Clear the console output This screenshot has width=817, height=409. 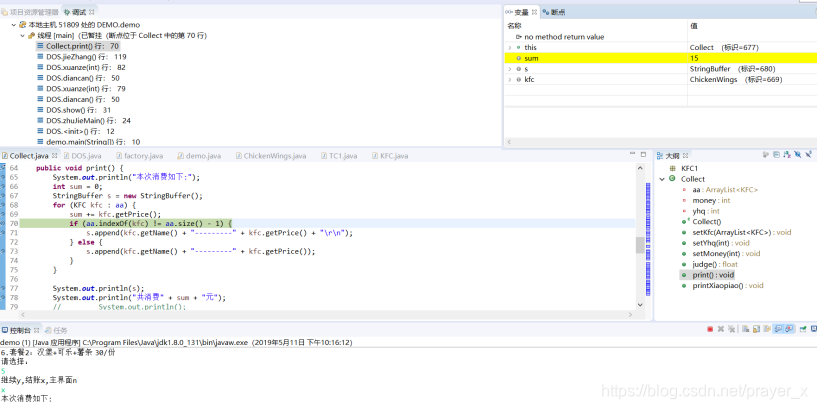[x=746, y=329]
